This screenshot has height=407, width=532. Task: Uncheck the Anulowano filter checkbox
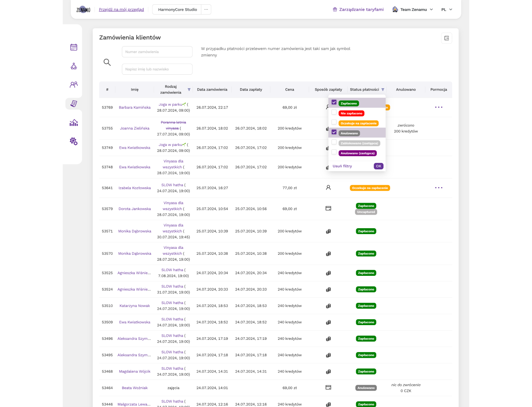(334, 132)
